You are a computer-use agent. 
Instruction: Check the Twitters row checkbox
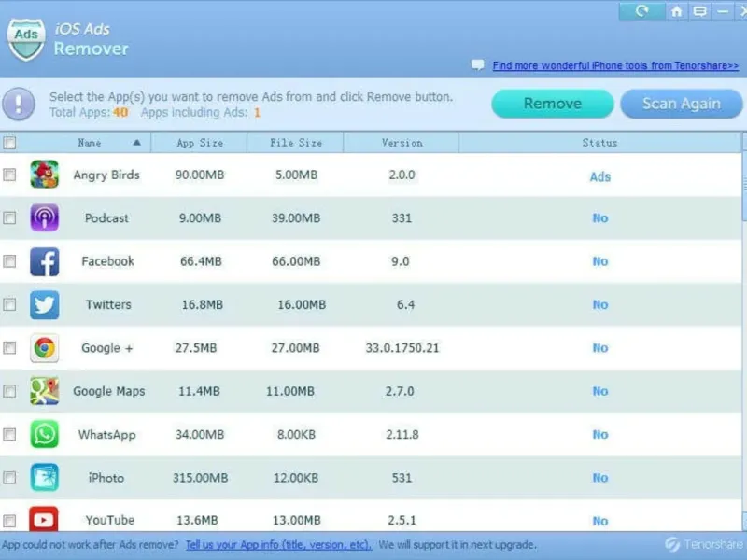[9, 305]
